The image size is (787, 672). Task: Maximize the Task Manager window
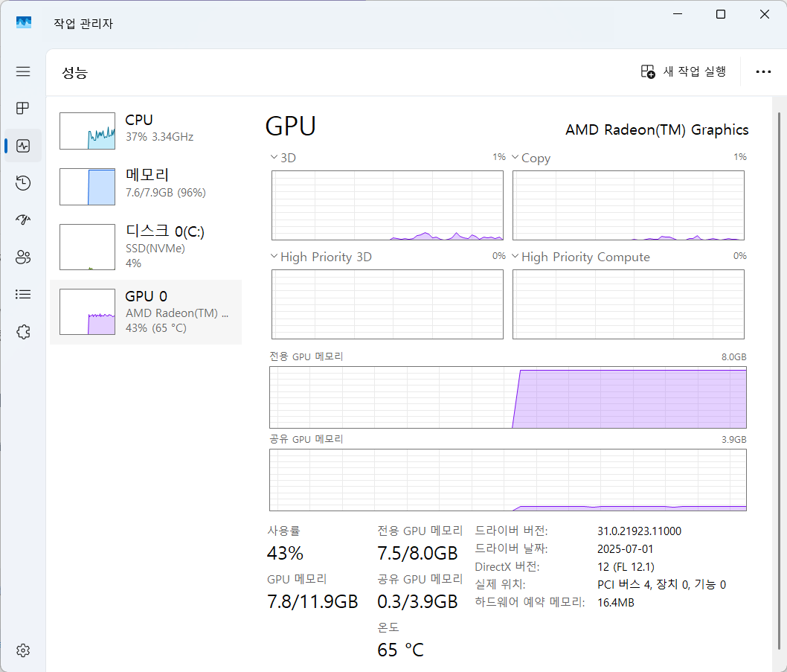click(721, 14)
